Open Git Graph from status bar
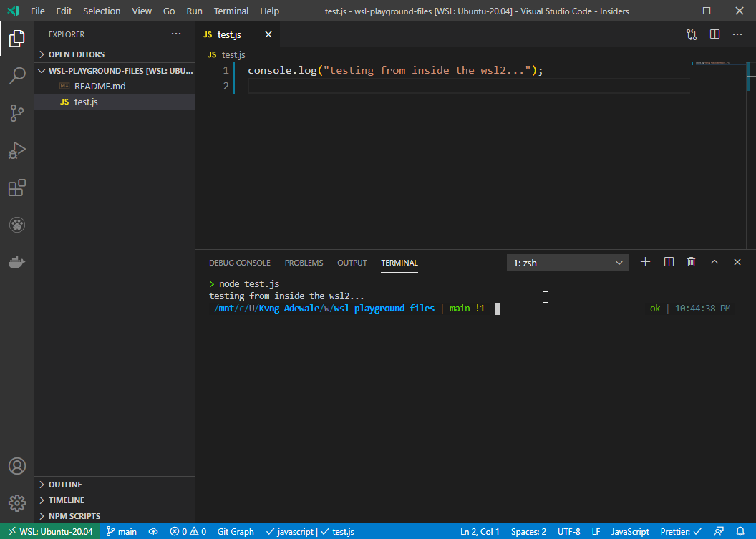Screen dimensions: 756x539 [236, 531]
